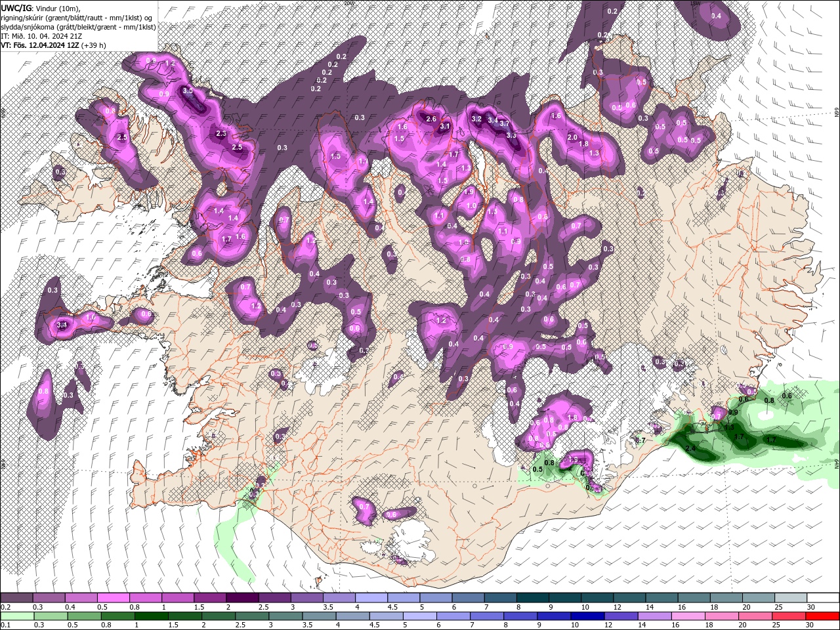Screen dimensions: 840x630
Task: Click the 0.1 label under rain legend
Action: click(x=5, y=625)
